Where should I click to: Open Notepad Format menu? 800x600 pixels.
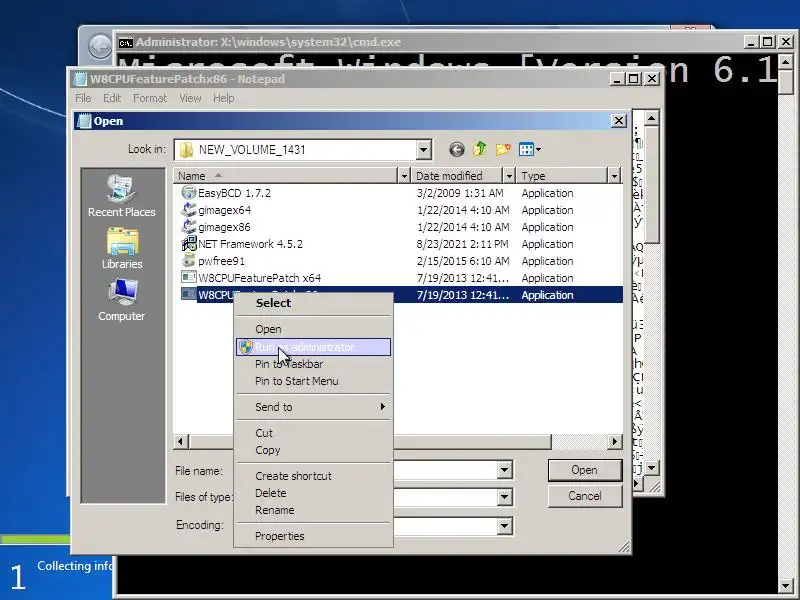tap(150, 98)
